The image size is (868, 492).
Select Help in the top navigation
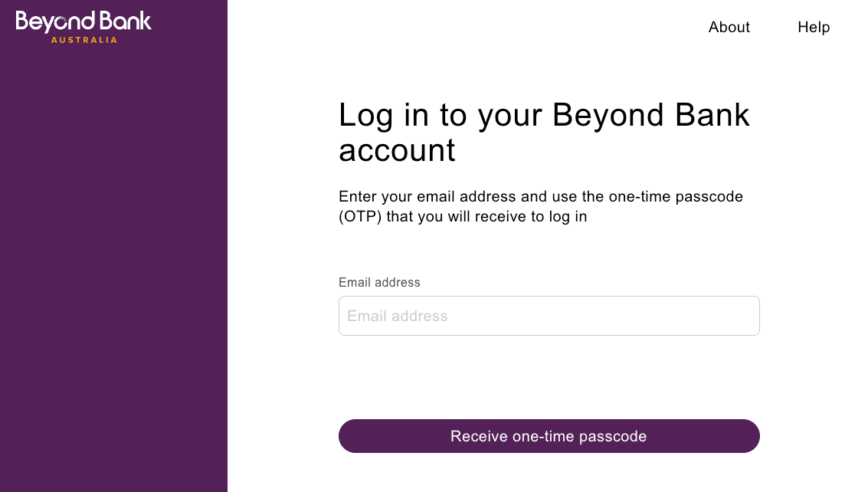click(814, 27)
